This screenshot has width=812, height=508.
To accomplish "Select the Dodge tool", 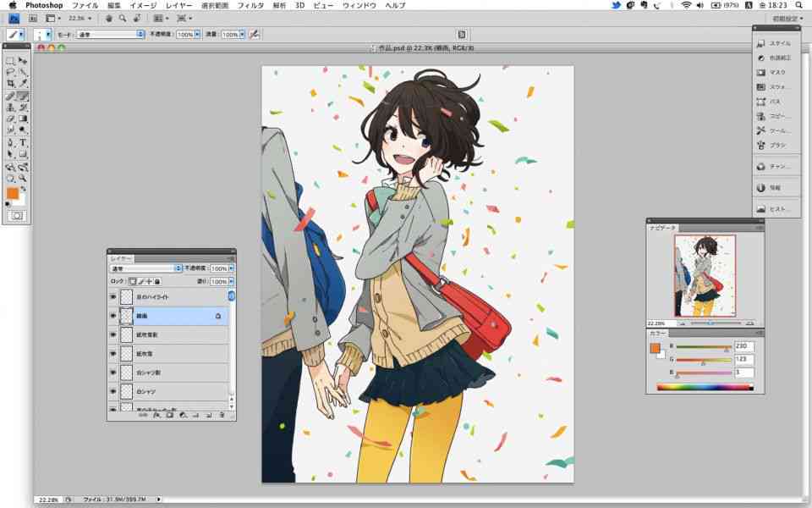I will click(x=23, y=130).
